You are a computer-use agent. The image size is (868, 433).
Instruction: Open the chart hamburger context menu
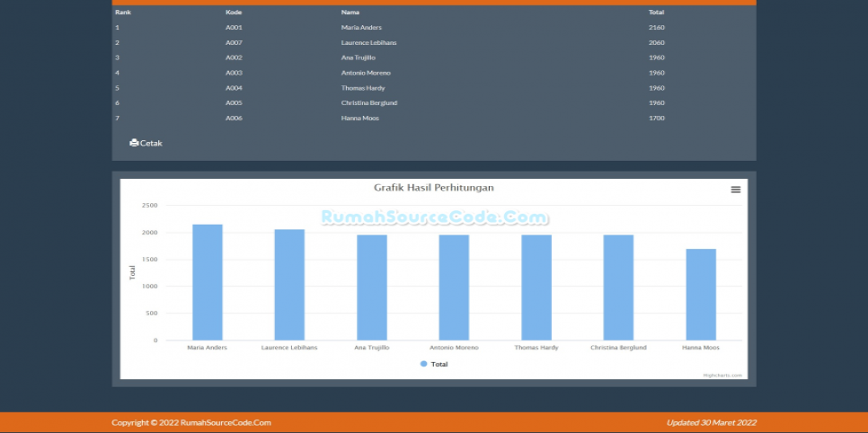coord(735,190)
